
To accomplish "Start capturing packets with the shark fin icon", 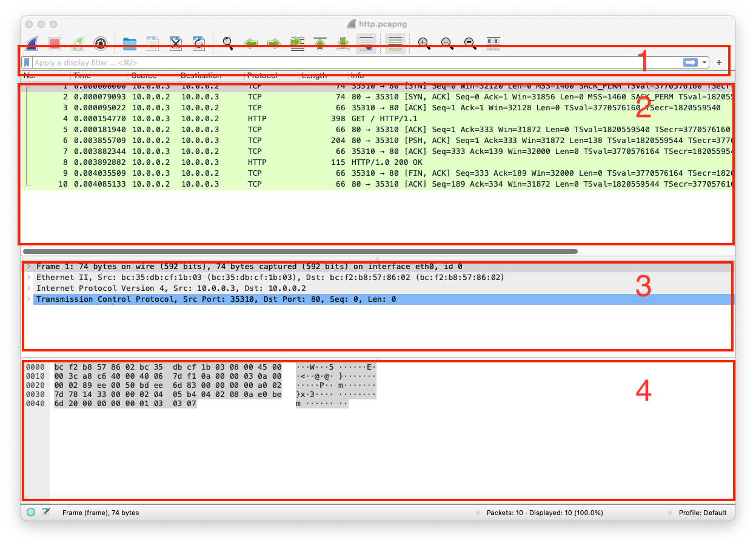I will (x=32, y=44).
